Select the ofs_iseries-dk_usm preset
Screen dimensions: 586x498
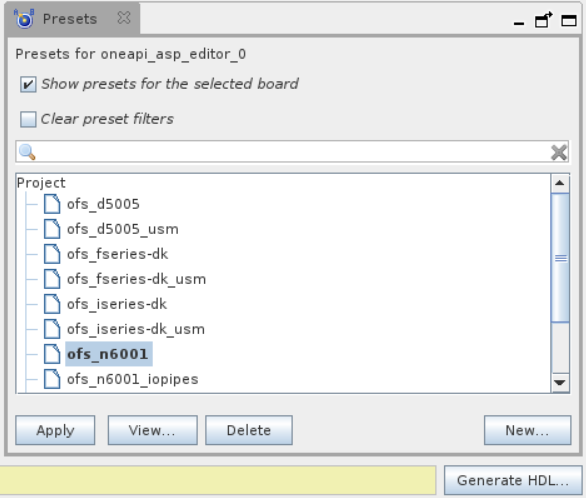tap(136, 329)
